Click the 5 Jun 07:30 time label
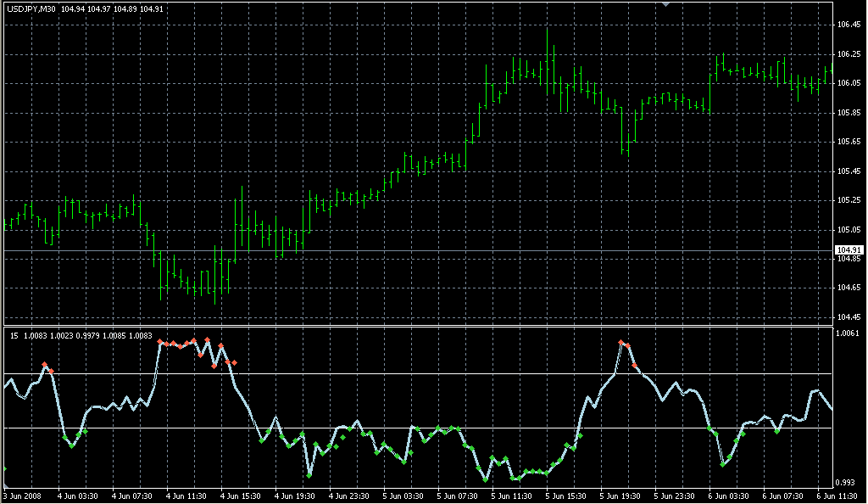Screen dimensions: 868x504 [459, 496]
